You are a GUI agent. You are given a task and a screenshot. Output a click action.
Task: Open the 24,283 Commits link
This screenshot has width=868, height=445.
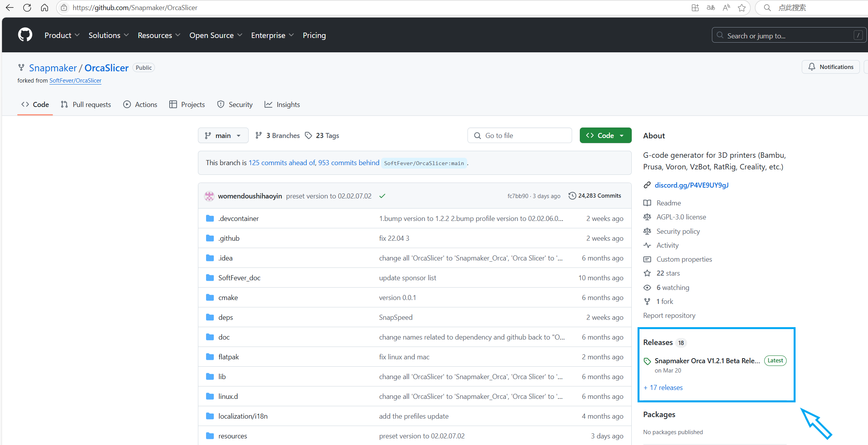[x=595, y=196]
